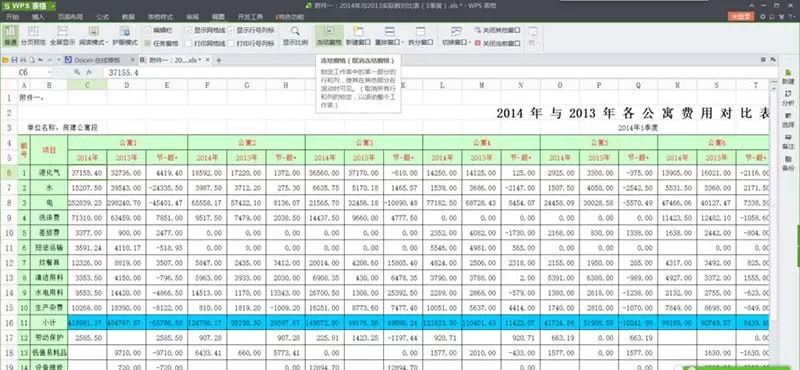Click the save icon in quick toolbar

click(14, 60)
